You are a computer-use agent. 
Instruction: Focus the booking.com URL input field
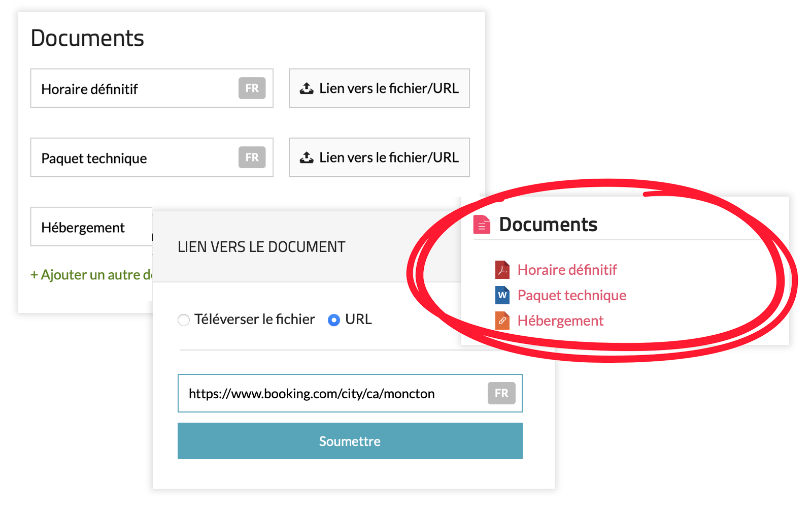click(350, 393)
